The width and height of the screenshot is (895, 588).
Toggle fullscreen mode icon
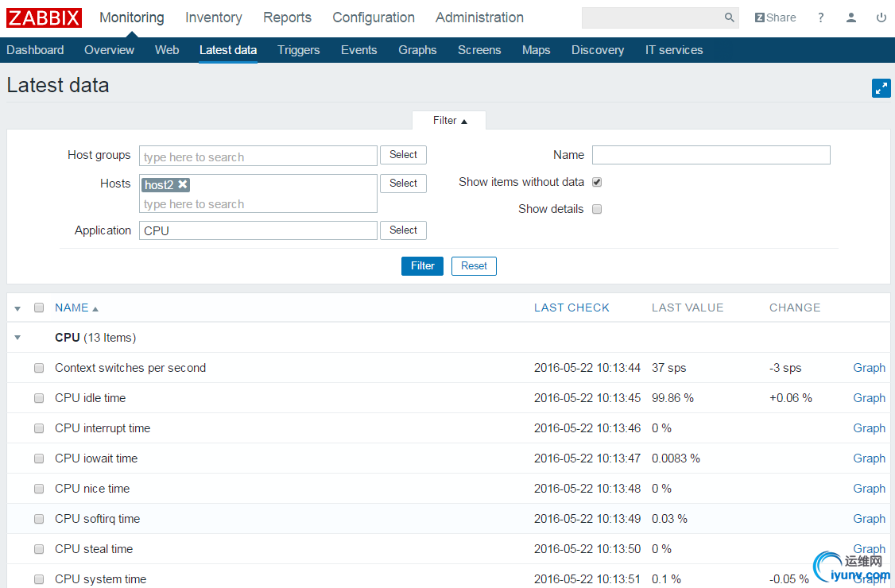coord(881,88)
